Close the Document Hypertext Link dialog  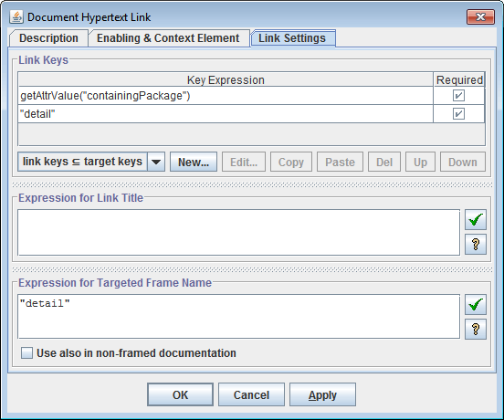pyautogui.click(x=480, y=16)
